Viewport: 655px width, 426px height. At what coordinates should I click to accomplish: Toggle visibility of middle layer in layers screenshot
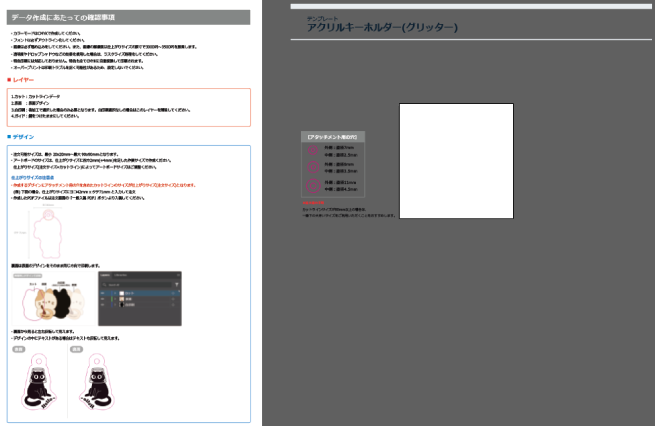tap(104, 299)
